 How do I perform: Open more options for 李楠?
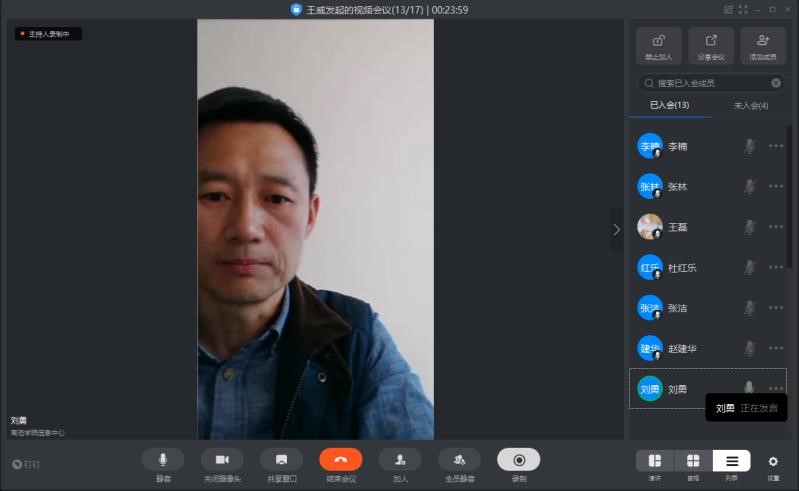tap(776, 146)
